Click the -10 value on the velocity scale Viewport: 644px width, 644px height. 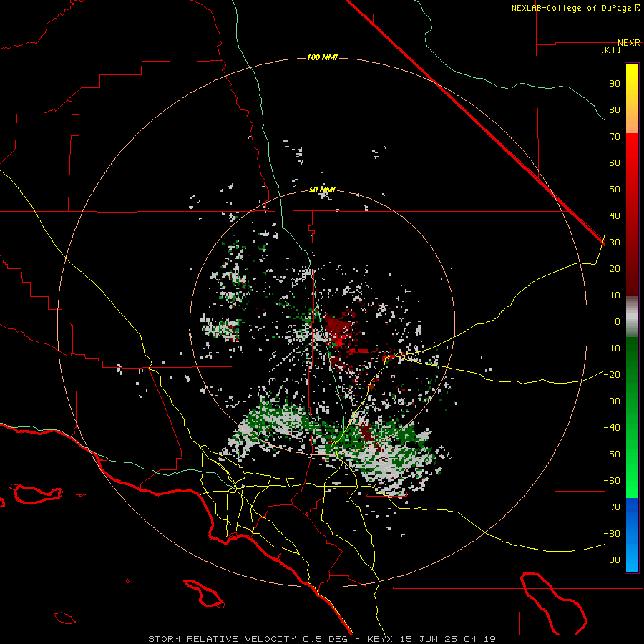coord(612,348)
